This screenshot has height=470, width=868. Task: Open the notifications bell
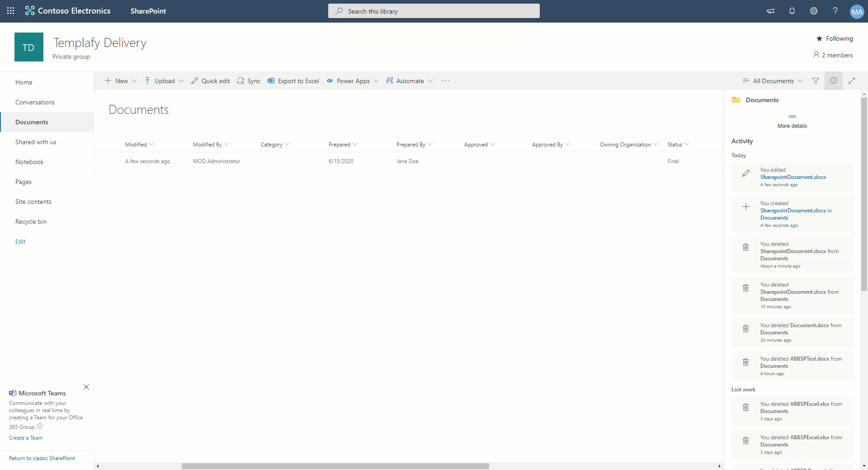[x=792, y=11]
